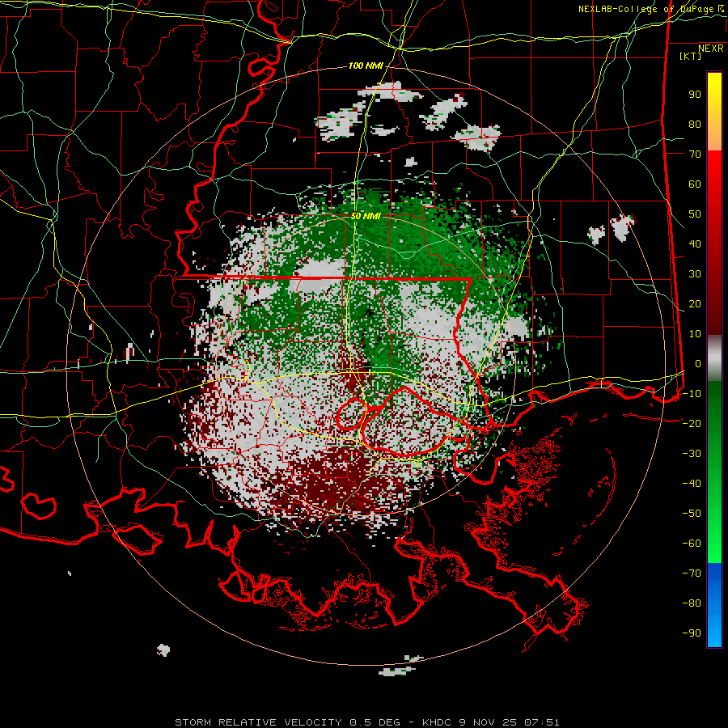Select the -30 value on the velocity scale
728x728 pixels.
click(x=692, y=454)
